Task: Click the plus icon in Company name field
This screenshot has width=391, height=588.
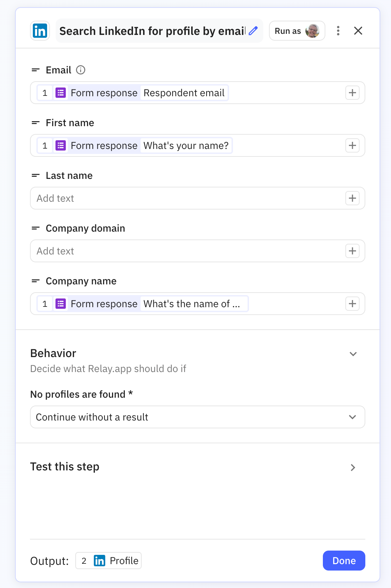Action: click(352, 304)
